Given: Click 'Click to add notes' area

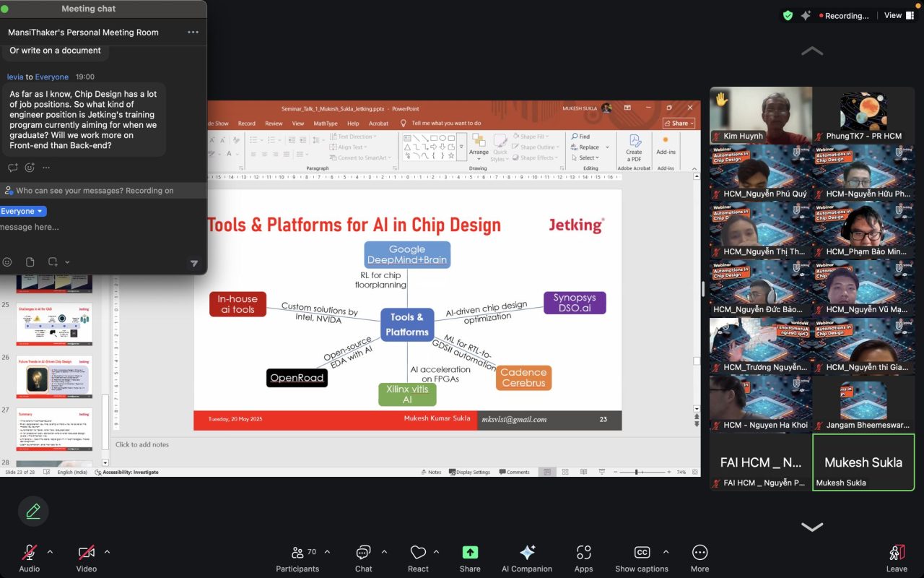Looking at the screenshot, I should pos(142,444).
